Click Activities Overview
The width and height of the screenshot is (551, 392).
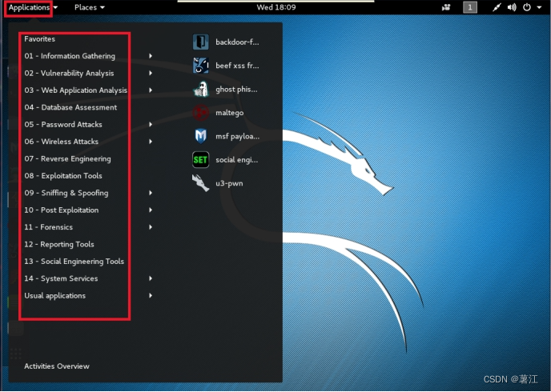point(57,366)
